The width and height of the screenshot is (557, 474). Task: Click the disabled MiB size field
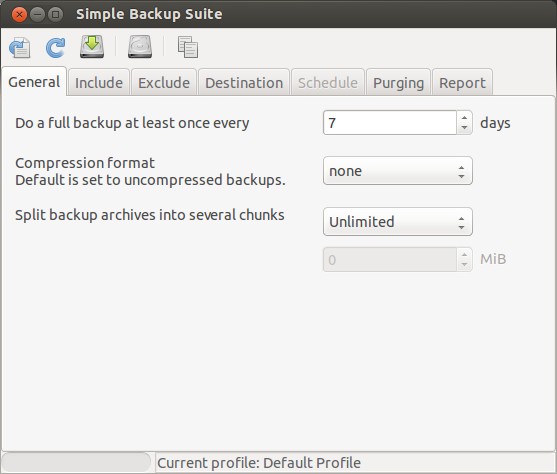[390, 260]
